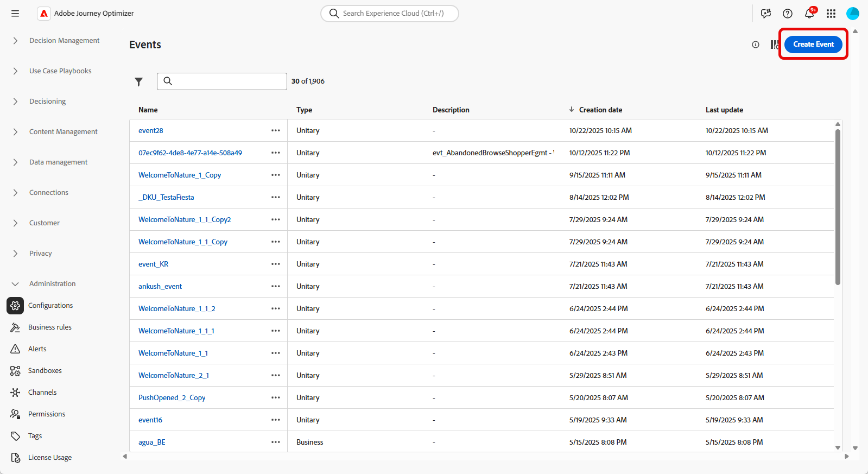This screenshot has height=474, width=868.
Task: Open the hamburger navigation menu
Action: 15,14
